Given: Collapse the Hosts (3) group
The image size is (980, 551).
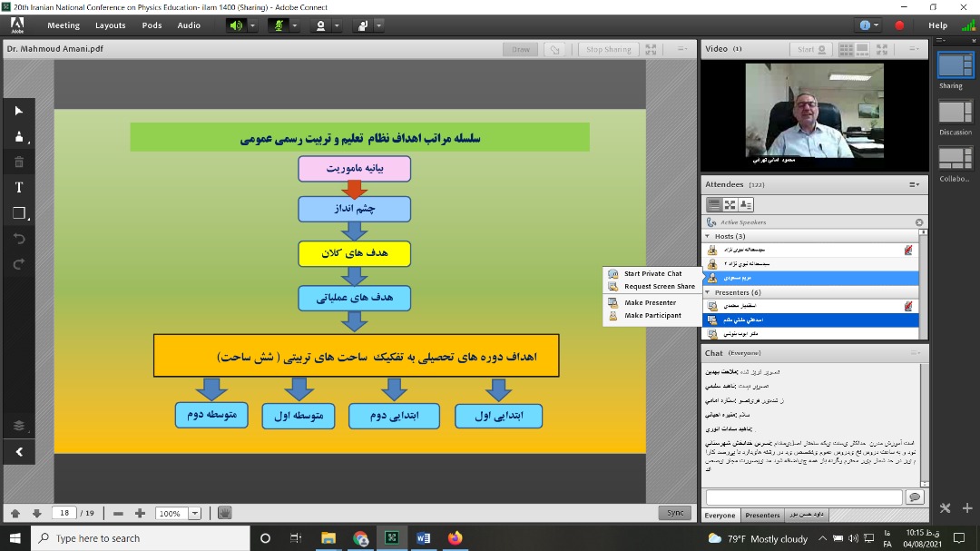Looking at the screenshot, I should 708,236.
